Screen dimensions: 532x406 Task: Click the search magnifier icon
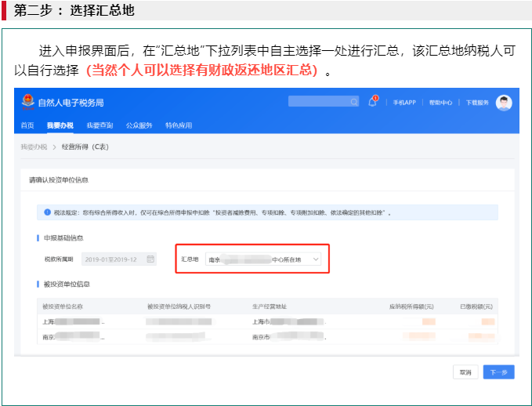click(x=354, y=102)
